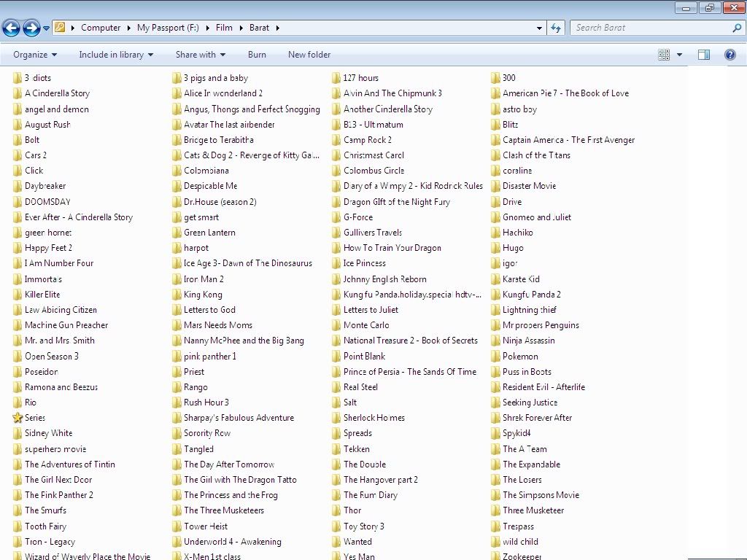Select 'Gnomeo and Juliet' folder name

tap(536, 217)
